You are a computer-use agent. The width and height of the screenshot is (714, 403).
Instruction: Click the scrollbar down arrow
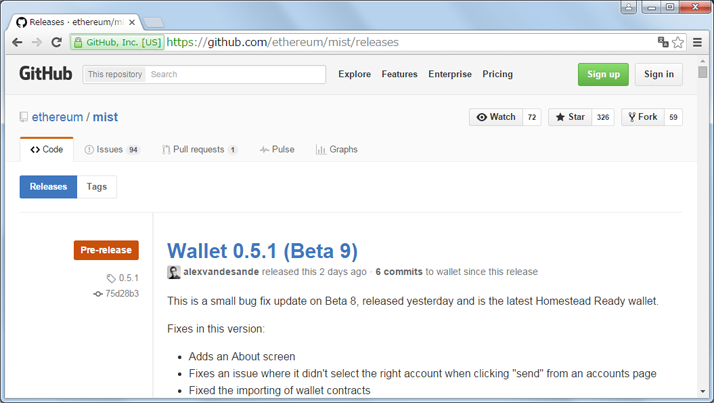pos(703,392)
